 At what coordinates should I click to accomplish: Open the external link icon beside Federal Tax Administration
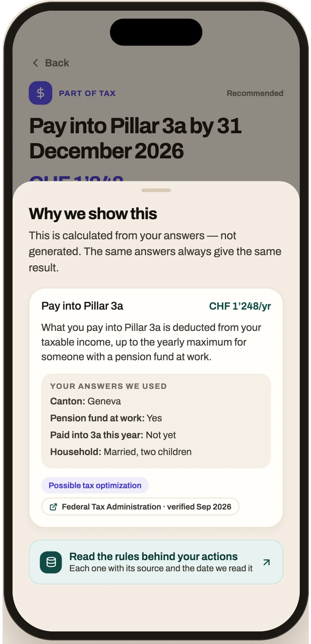click(53, 507)
